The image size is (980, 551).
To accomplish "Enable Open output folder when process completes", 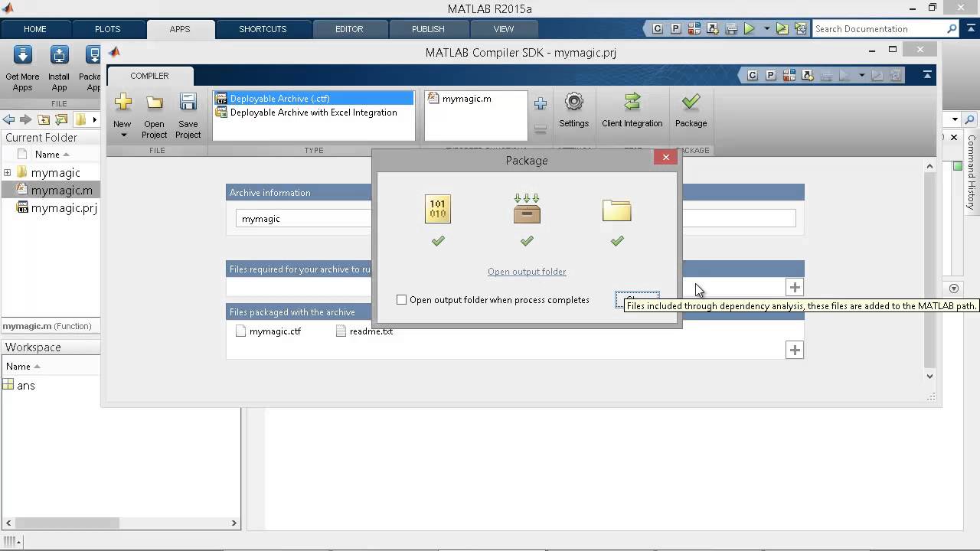I will [402, 300].
